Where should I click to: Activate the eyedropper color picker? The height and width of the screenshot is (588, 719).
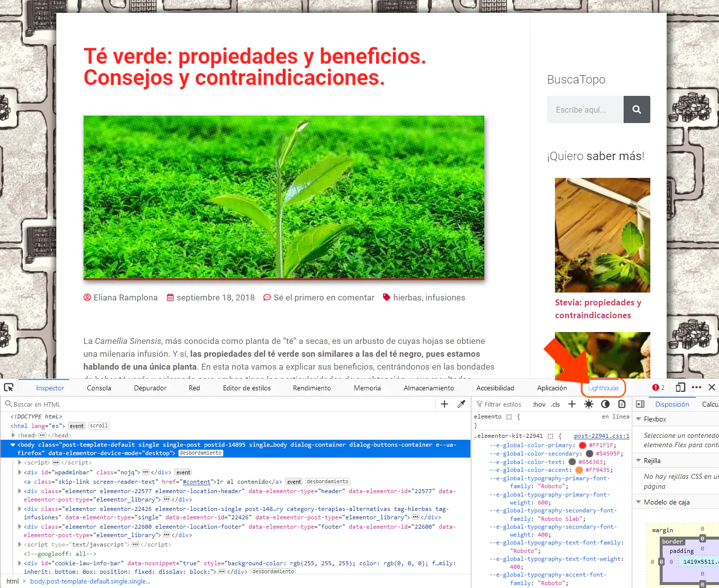[x=462, y=404]
